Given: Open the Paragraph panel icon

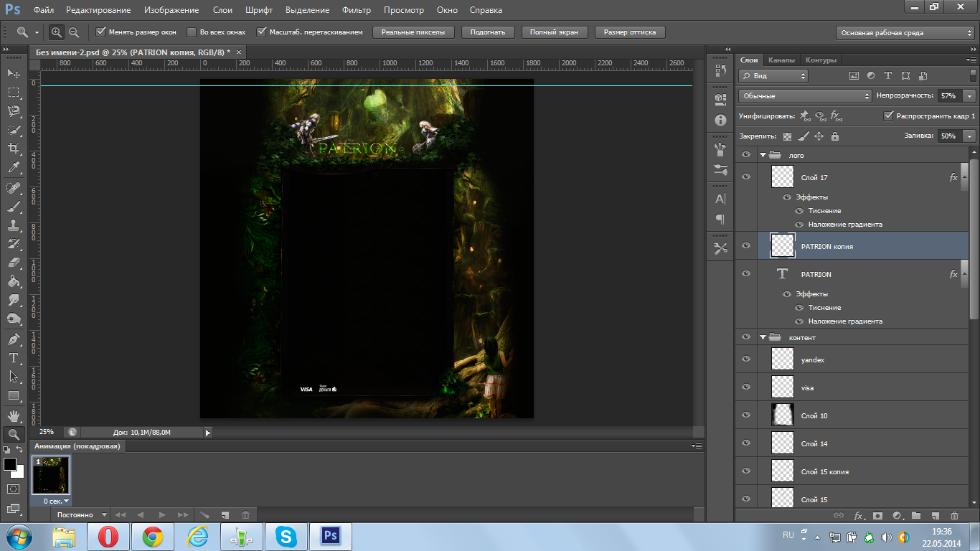Looking at the screenshot, I should (x=720, y=219).
